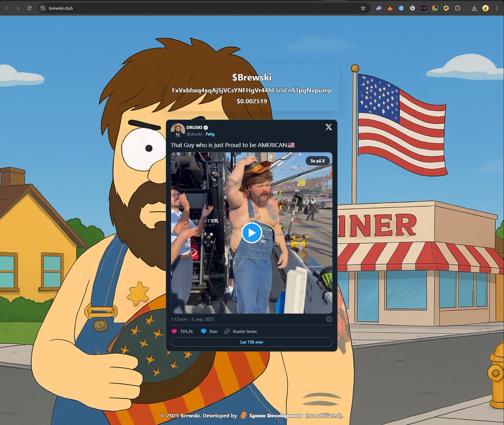Click the blue reply bubble icon

pyautogui.click(x=204, y=331)
